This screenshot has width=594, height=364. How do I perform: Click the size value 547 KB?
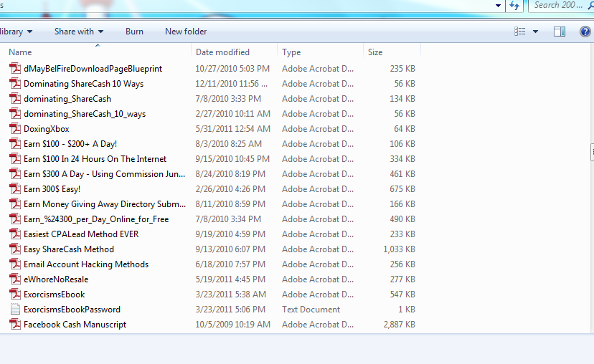pos(402,294)
